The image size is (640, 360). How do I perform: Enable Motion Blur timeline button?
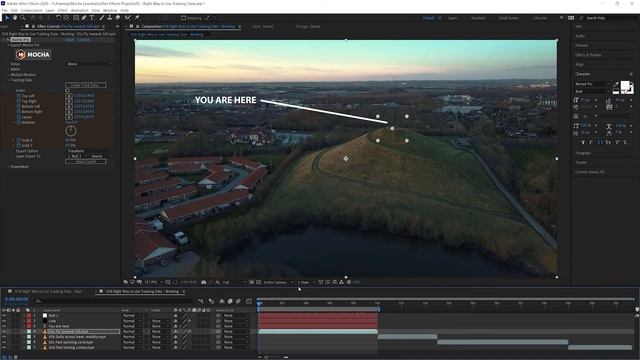click(x=238, y=301)
